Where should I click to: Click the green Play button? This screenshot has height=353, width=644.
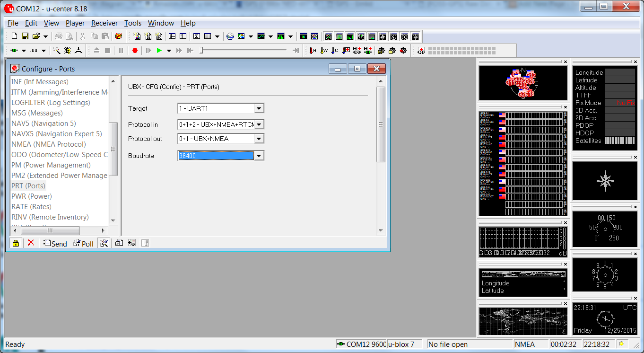point(159,50)
